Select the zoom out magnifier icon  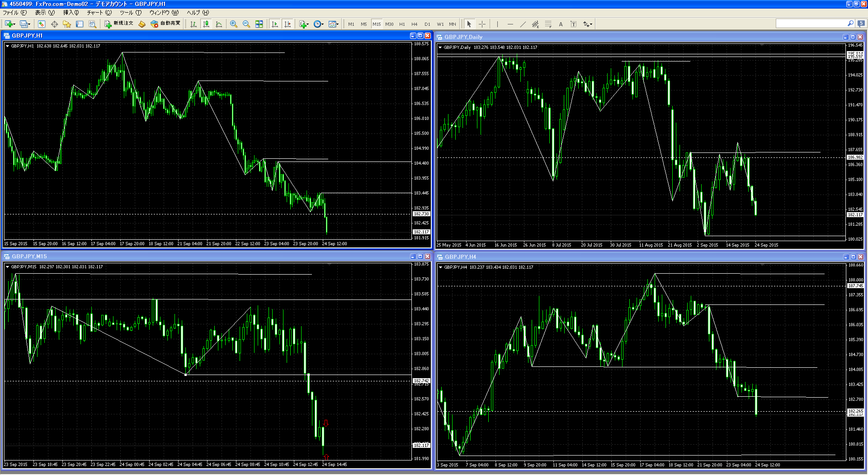pos(246,24)
